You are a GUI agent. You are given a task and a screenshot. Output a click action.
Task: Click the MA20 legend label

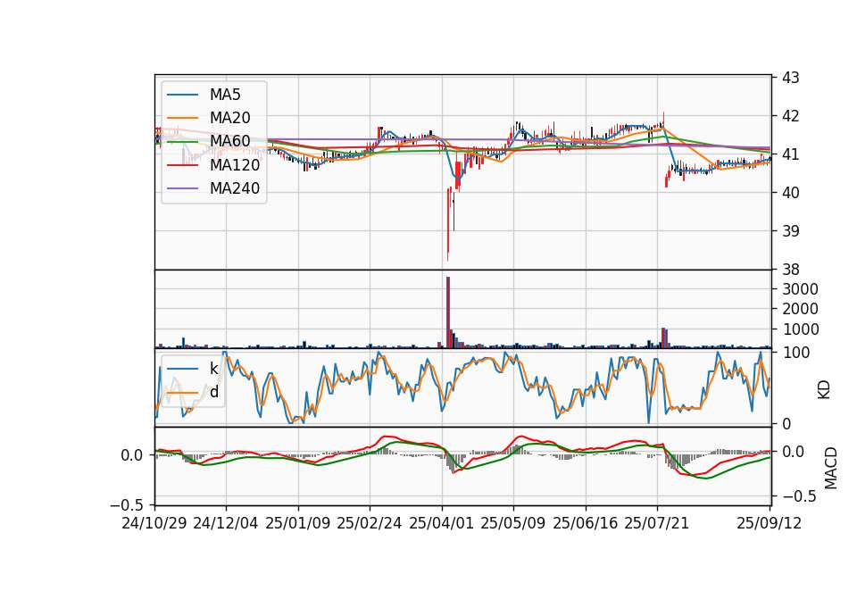point(229,118)
